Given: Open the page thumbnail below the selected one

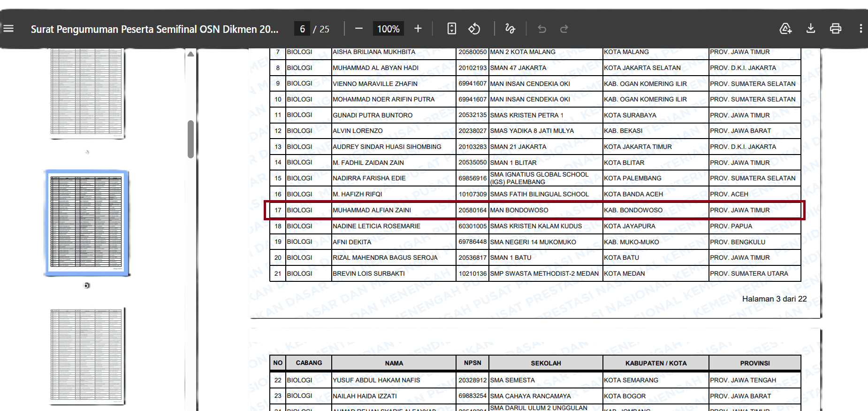Looking at the screenshot, I should (87, 357).
